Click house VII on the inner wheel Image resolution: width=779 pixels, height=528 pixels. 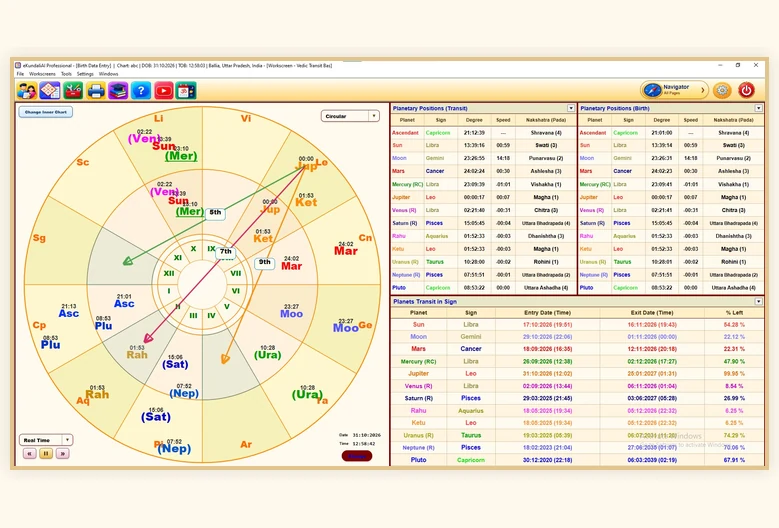tap(235, 273)
